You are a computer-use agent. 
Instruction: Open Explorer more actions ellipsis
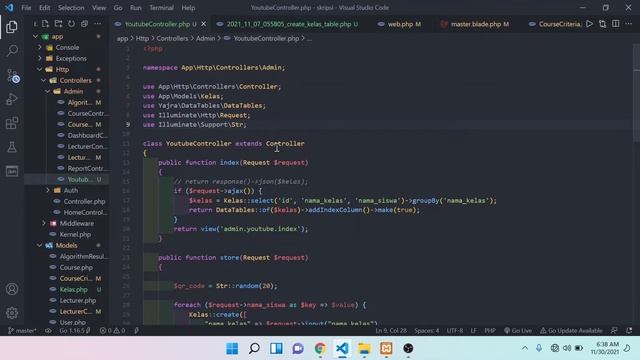98,24
